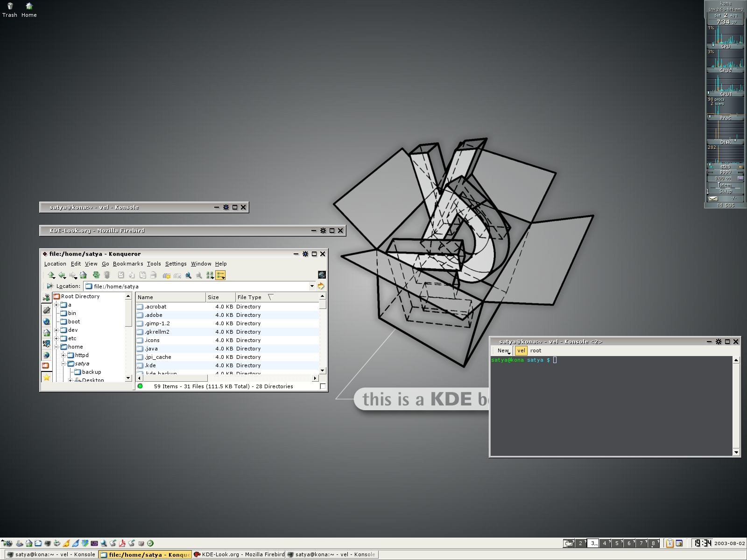Viewport: 747px width, 560px height.
Task: Select the .jpi_cache directory row
Action: [x=227, y=357]
